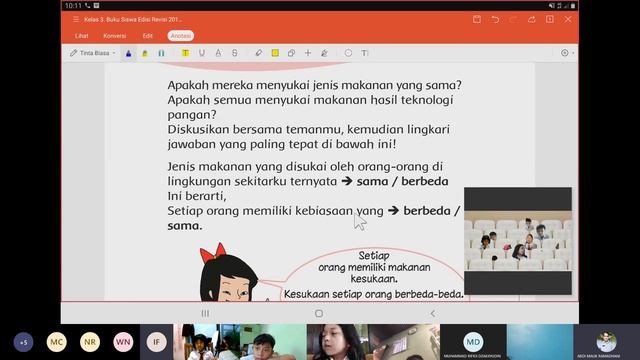Select the Abdi Malik Ramadhan participant tile

(x=607, y=342)
